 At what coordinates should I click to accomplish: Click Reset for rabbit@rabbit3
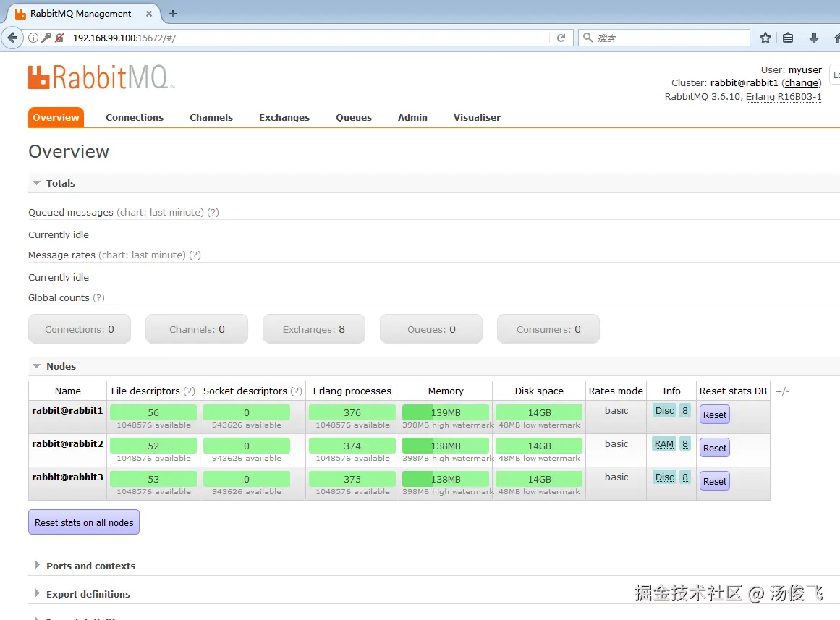(x=715, y=481)
